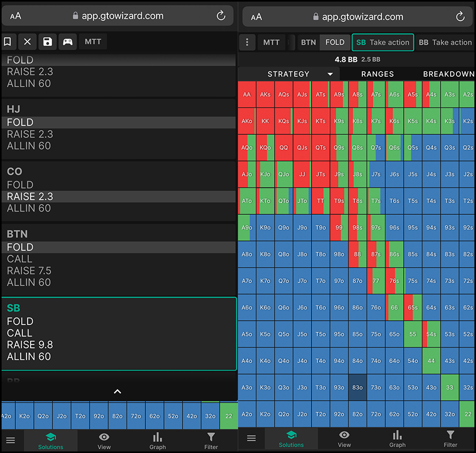476x453 pixels.
Task: Choose BTN ALLIN 60 option
Action: coord(118,283)
